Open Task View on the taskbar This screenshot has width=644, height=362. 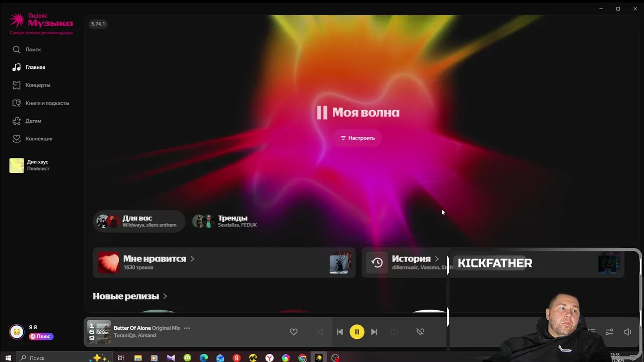(121, 358)
